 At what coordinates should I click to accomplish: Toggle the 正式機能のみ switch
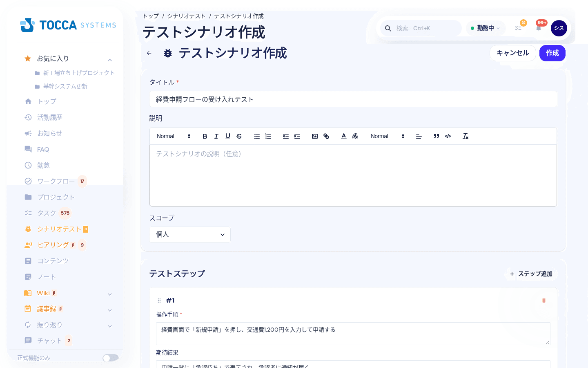tap(111, 358)
